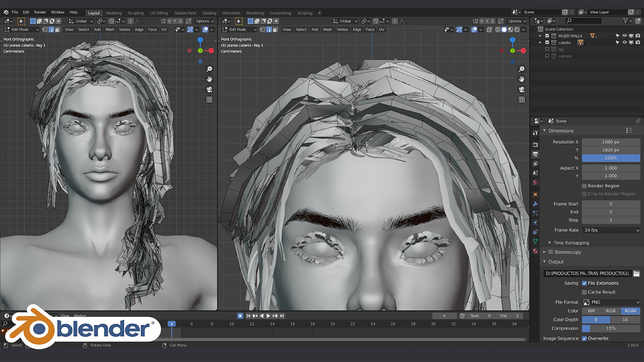
Task: Open Global orientation dropdown in left viewport
Action: point(81,21)
